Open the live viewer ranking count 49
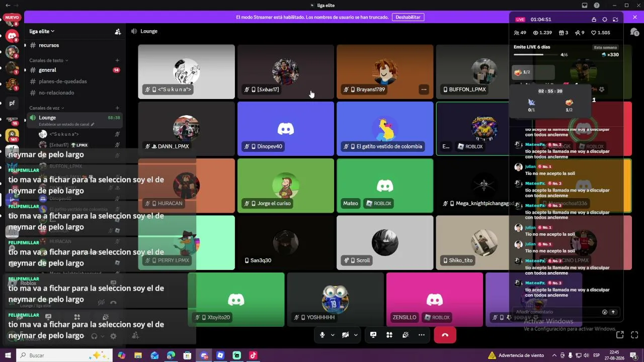 (x=520, y=33)
